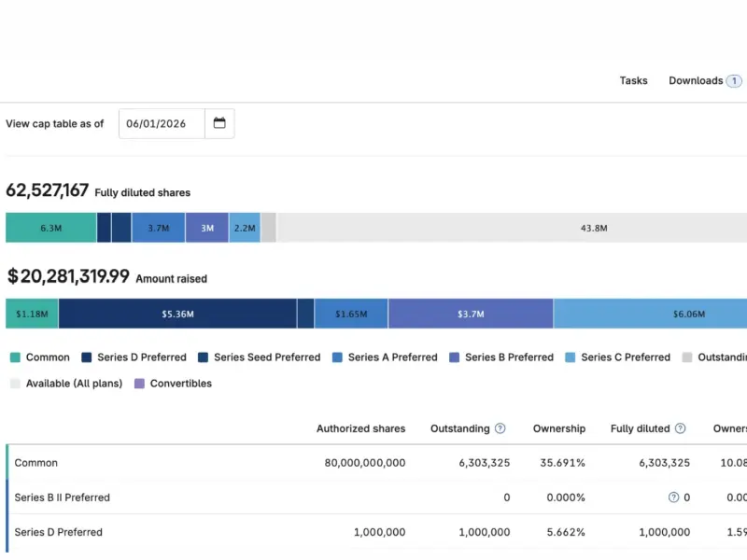Toggle Convertibles legend swatch
The image size is (747, 560).
point(139,384)
